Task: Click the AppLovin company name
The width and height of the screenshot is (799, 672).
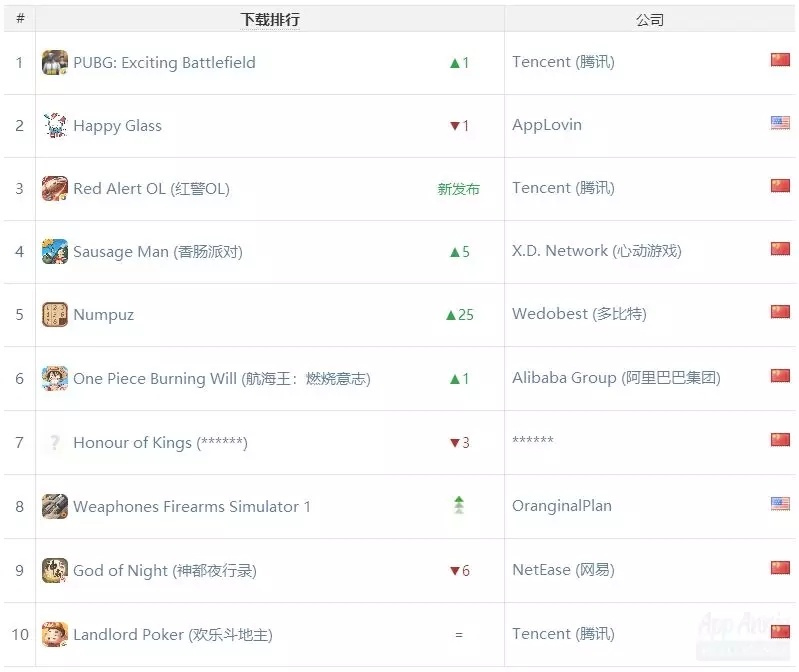Action: click(547, 125)
